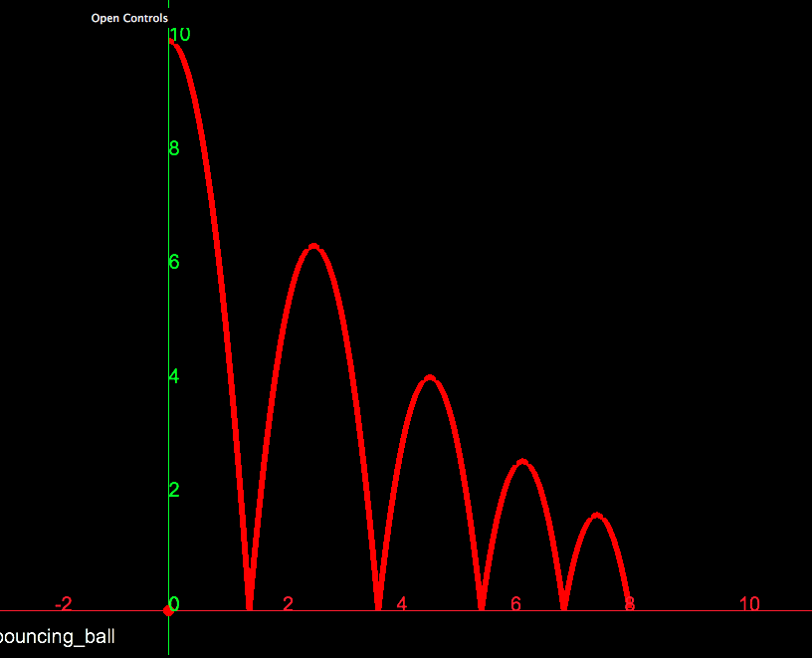Click the red 8 x-axis label
The height and width of the screenshot is (658, 812).
tap(629, 604)
